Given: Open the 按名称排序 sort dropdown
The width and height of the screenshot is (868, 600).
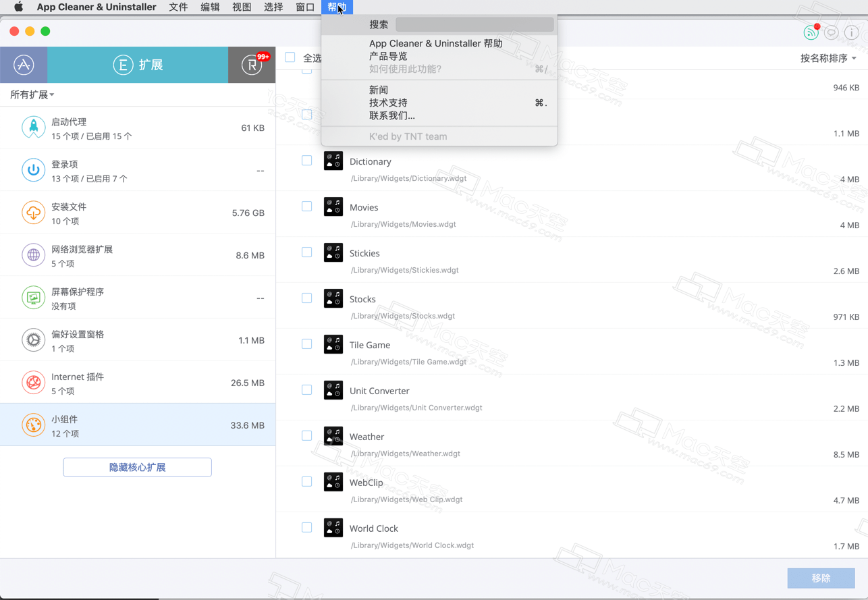Looking at the screenshot, I should (828, 58).
